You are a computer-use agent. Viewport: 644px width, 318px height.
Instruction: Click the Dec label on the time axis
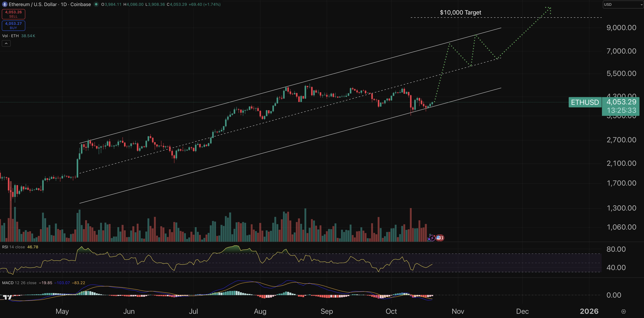pyautogui.click(x=523, y=311)
